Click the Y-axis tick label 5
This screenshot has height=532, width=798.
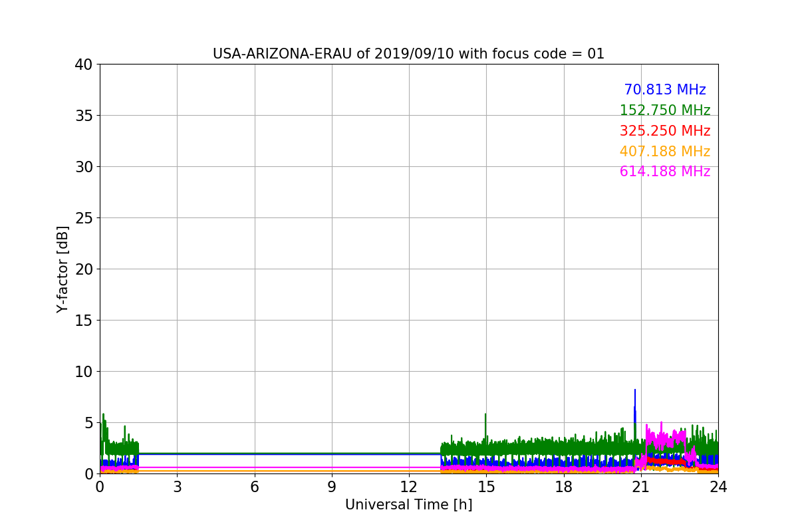coord(88,423)
